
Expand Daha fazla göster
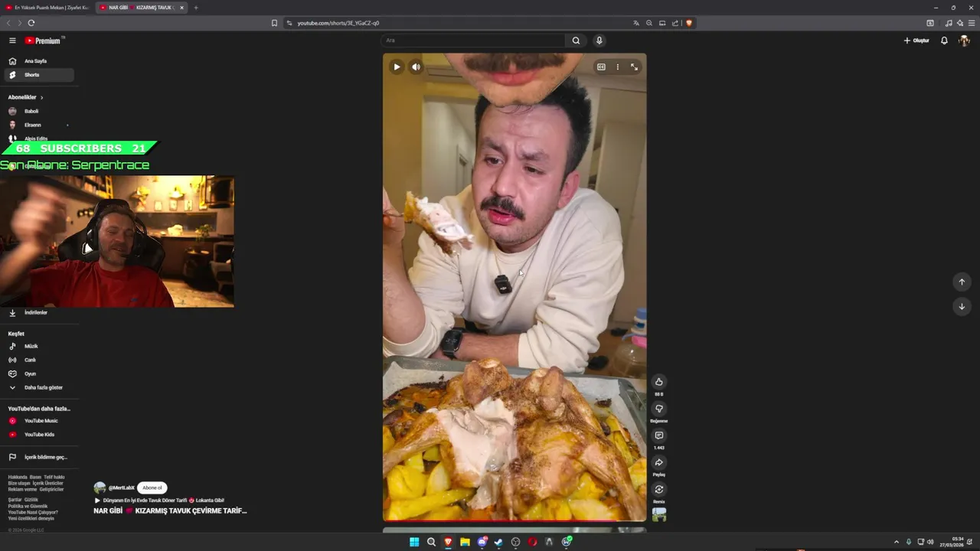[38, 387]
